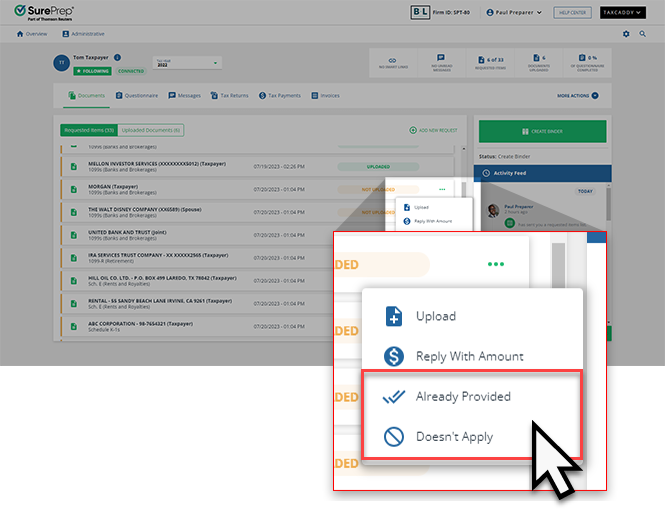This screenshot has height=512, width=665.
Task: Expand the MORE ACTIONS menu
Action: coord(578,95)
